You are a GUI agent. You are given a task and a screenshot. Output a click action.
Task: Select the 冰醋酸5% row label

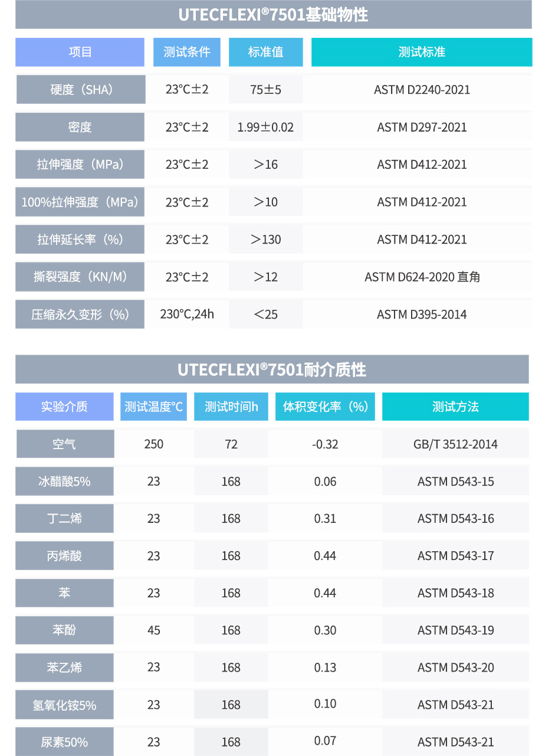click(x=65, y=481)
